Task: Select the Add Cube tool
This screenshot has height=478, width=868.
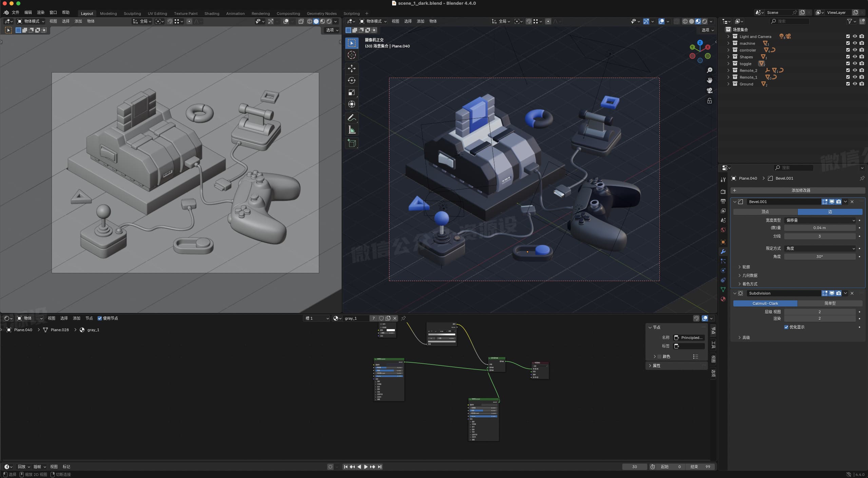Action: [352, 143]
